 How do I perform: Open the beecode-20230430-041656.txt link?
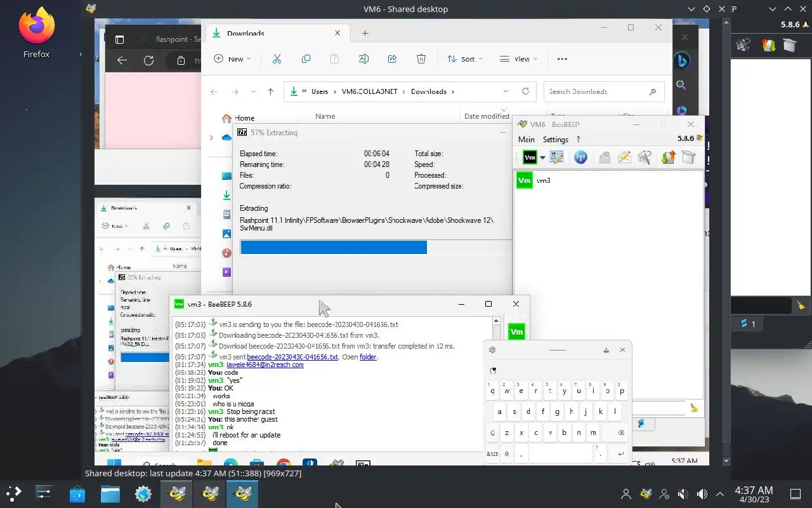click(292, 357)
